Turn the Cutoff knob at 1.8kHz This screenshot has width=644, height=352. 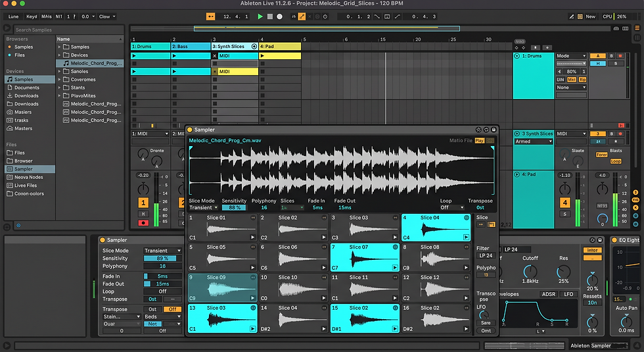(530, 271)
